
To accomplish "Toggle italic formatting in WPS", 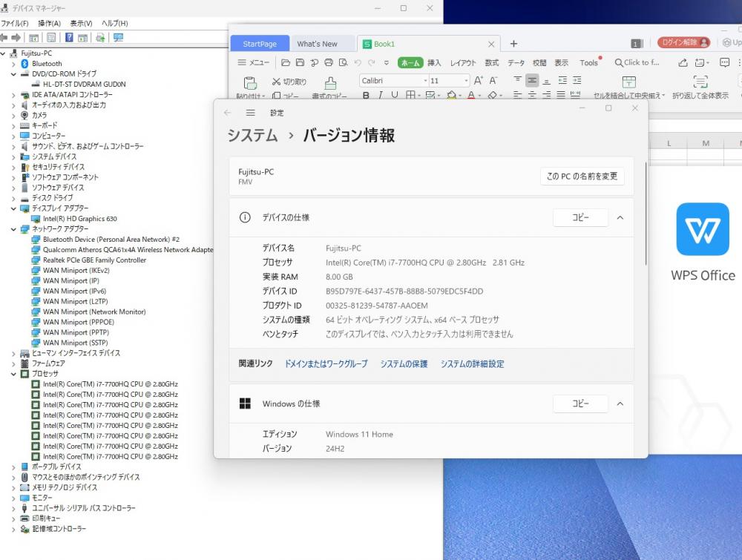I will coord(381,95).
